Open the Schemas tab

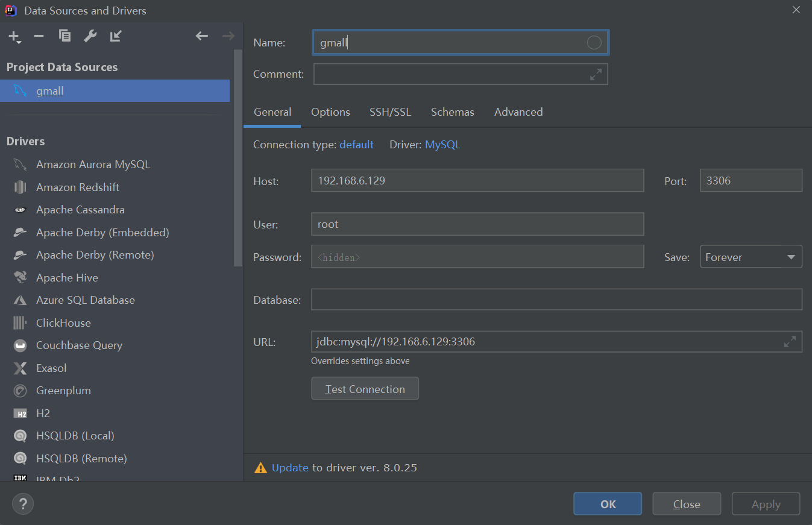click(452, 112)
